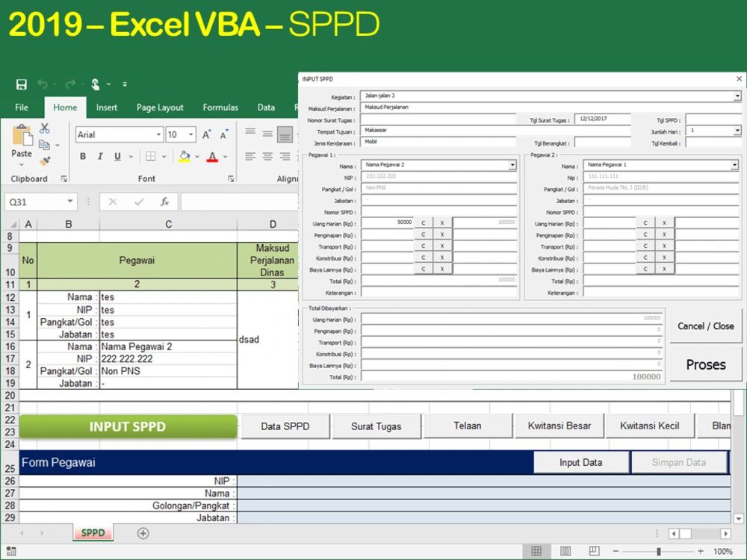Image resolution: width=747 pixels, height=560 pixels.
Task: Click the Tempat Tujuan field
Action: (x=495, y=131)
